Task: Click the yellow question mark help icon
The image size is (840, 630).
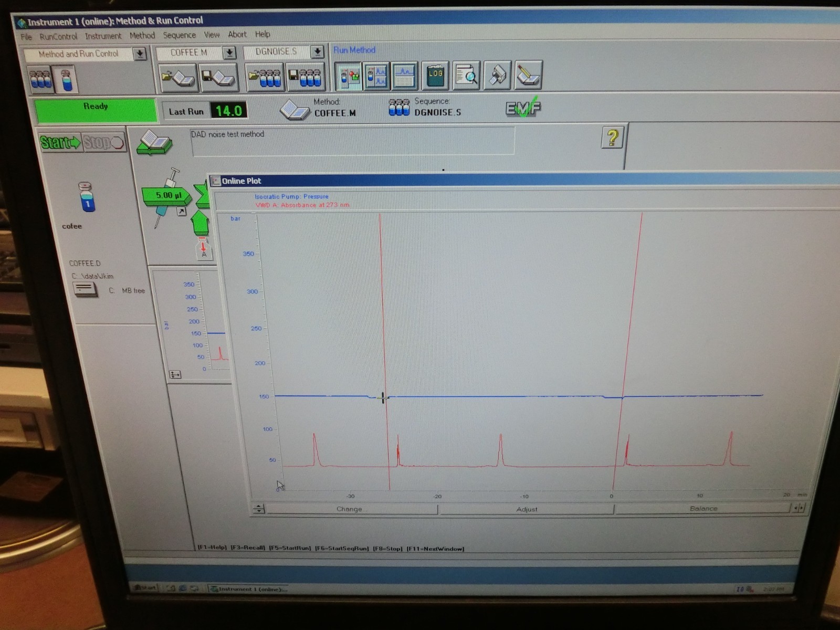Action: coord(612,138)
